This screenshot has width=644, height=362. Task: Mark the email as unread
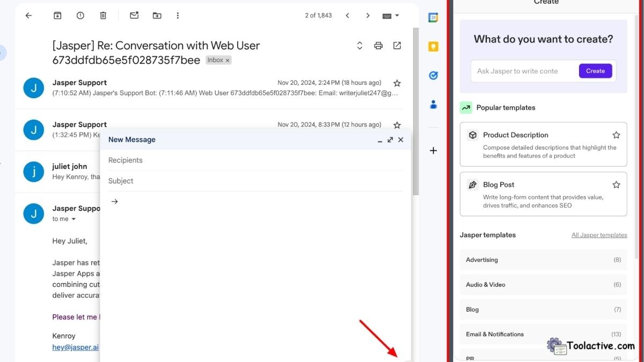134,16
